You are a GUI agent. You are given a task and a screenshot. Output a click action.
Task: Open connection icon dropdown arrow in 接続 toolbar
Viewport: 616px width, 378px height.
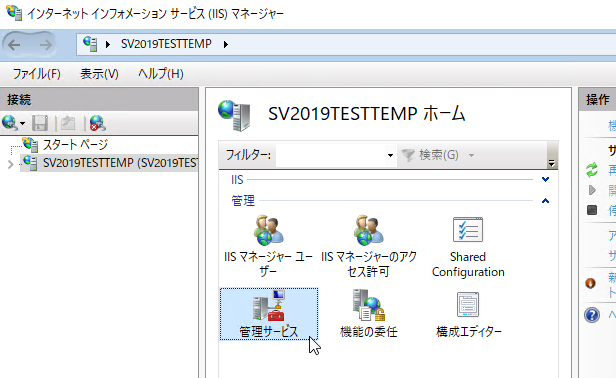[22, 123]
